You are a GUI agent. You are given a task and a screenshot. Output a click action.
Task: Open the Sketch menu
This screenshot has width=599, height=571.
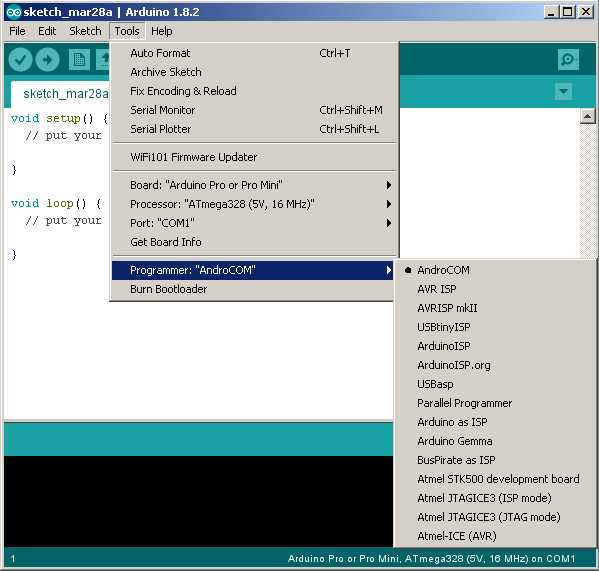85,31
